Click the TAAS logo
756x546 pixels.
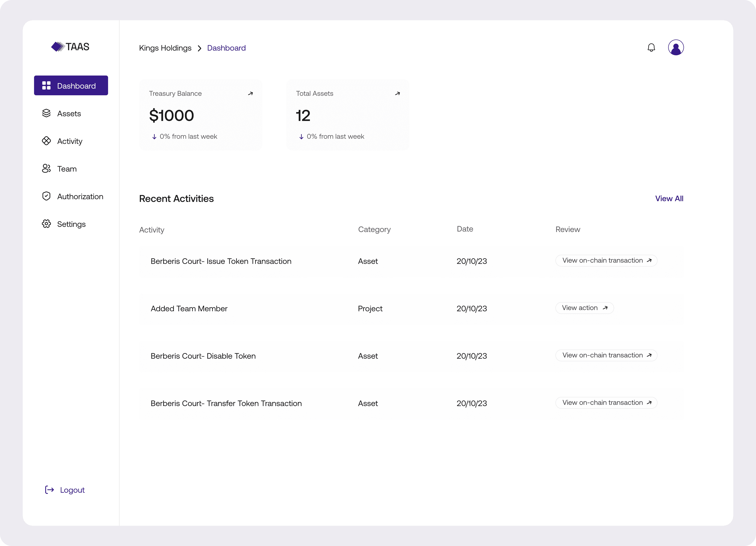[x=70, y=47]
